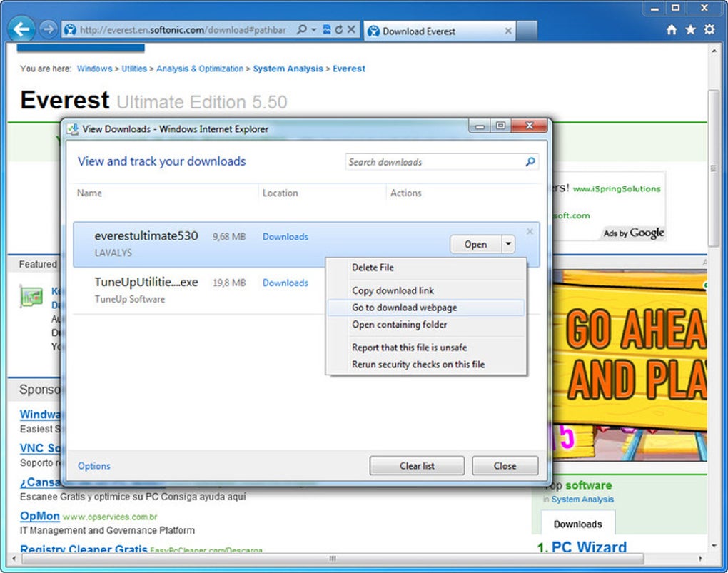This screenshot has height=573, width=728.
Task: Open the Tools gear icon
Action: [709, 30]
